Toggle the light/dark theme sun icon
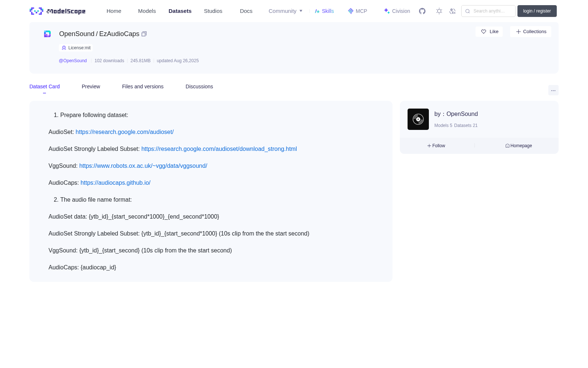Screen dimensions: 588x368 coord(439,11)
